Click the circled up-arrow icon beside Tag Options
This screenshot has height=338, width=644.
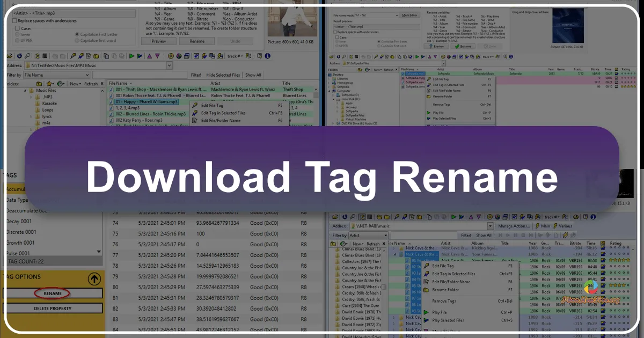point(94,278)
